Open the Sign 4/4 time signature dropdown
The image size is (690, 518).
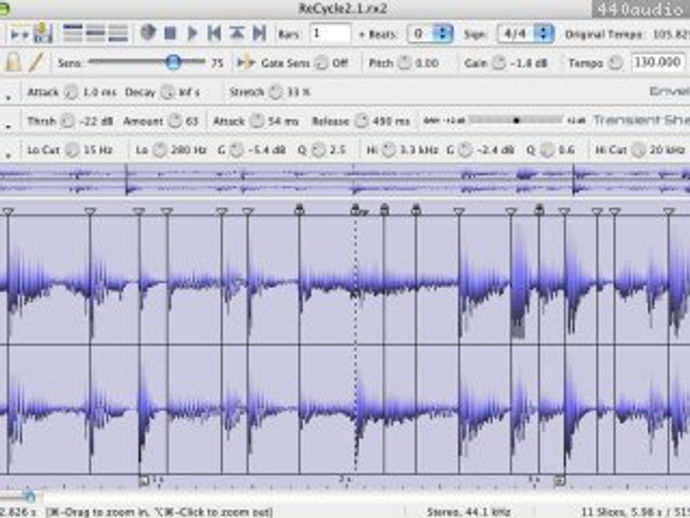pyautogui.click(x=525, y=33)
